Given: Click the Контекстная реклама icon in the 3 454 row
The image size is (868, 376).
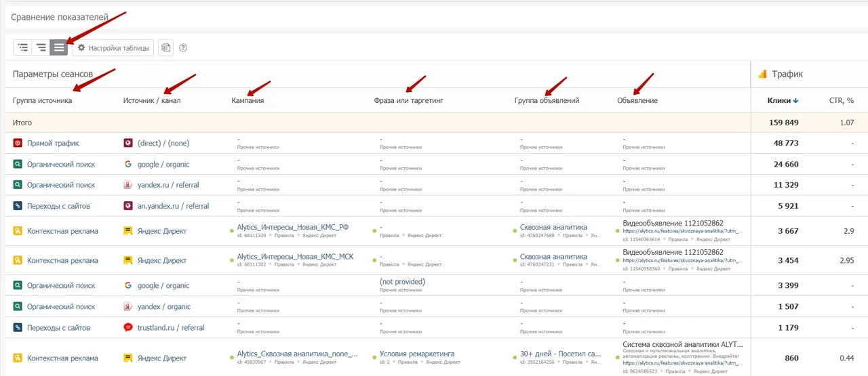Looking at the screenshot, I should [18, 260].
